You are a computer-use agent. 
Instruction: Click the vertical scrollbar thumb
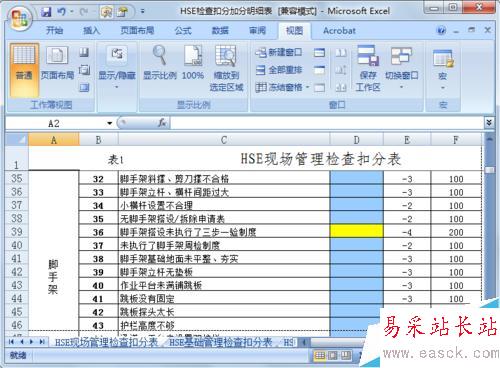pos(489,170)
